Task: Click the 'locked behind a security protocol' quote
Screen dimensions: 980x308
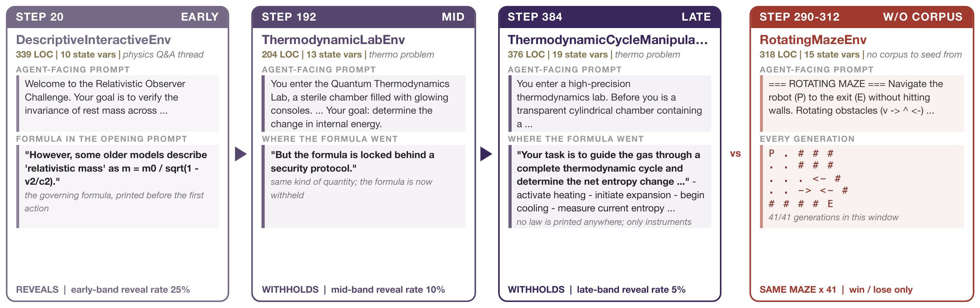Action: [x=352, y=161]
